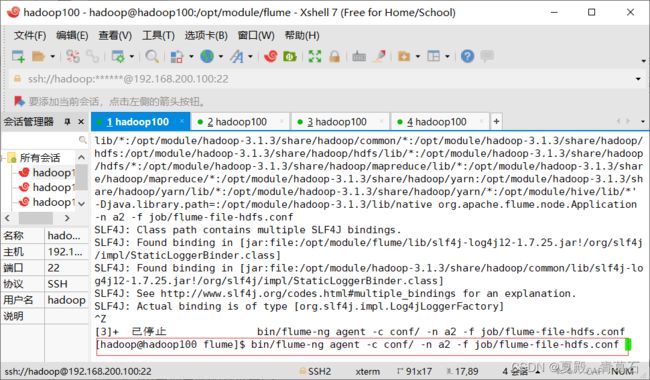650x380 pixels.
Task: Collapse the 所有会话 tree node
Action: [x=4, y=157]
